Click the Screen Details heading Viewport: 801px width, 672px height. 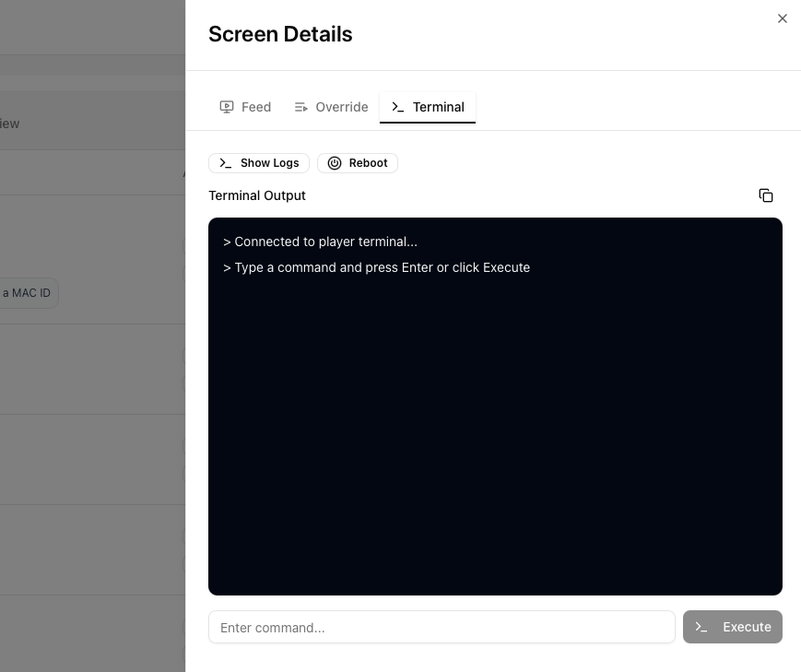pyautogui.click(x=280, y=34)
